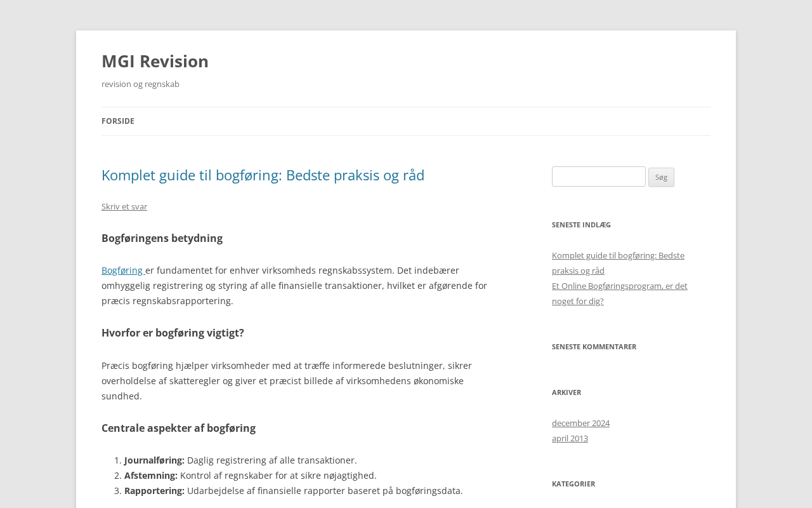
Task: Open the MGI Revision site title
Action: coord(155,61)
